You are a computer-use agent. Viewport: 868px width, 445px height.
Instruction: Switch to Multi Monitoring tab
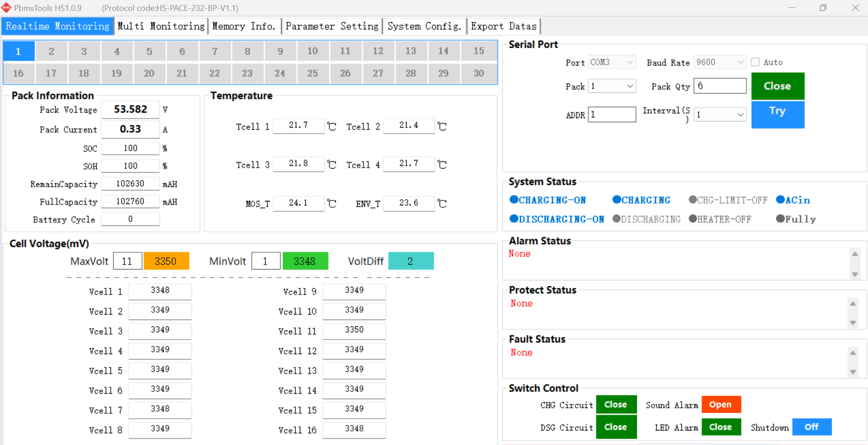[x=161, y=26]
